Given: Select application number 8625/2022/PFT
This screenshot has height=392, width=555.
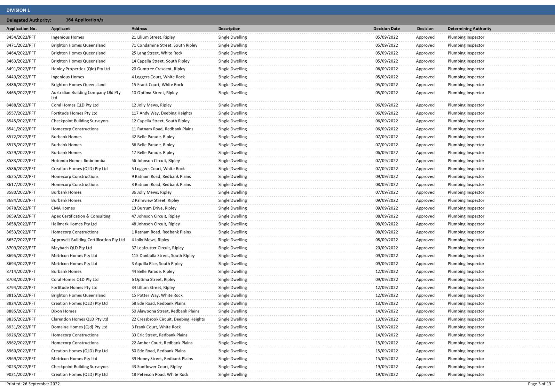Looking at the screenshot, I should 21,176.
